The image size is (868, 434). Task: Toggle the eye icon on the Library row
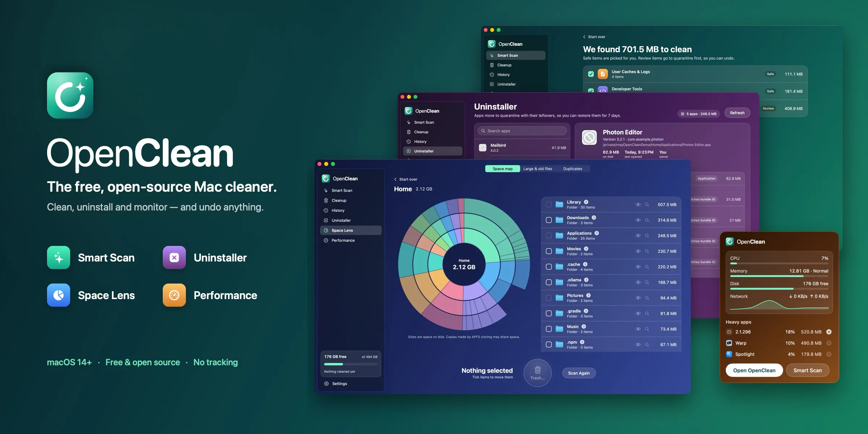coord(638,204)
